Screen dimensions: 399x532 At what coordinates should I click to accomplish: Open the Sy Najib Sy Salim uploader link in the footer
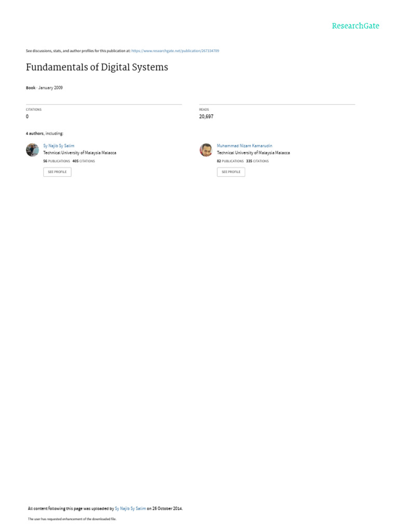coord(130,509)
